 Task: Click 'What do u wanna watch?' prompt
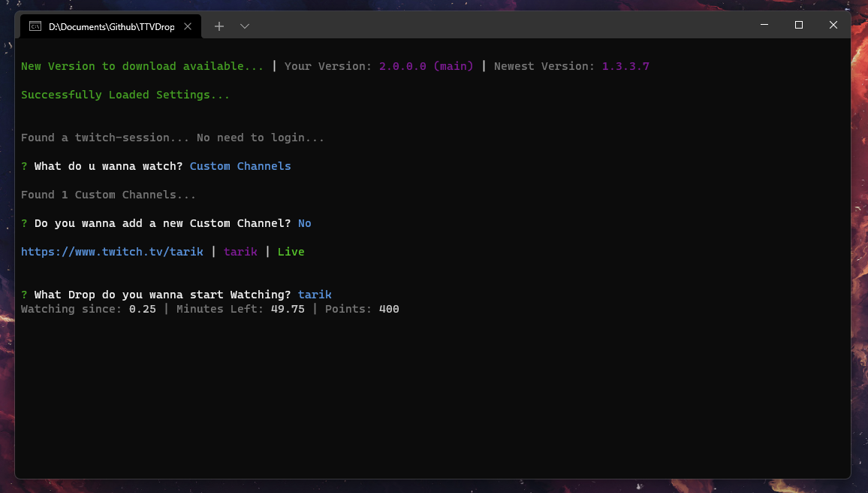pyautogui.click(x=108, y=166)
